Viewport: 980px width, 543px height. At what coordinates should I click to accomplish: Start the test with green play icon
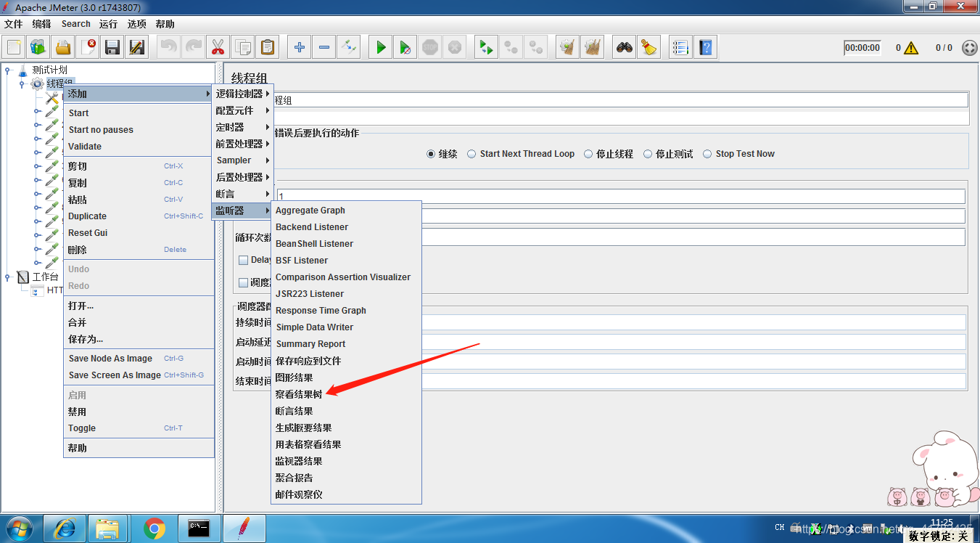pyautogui.click(x=381, y=48)
